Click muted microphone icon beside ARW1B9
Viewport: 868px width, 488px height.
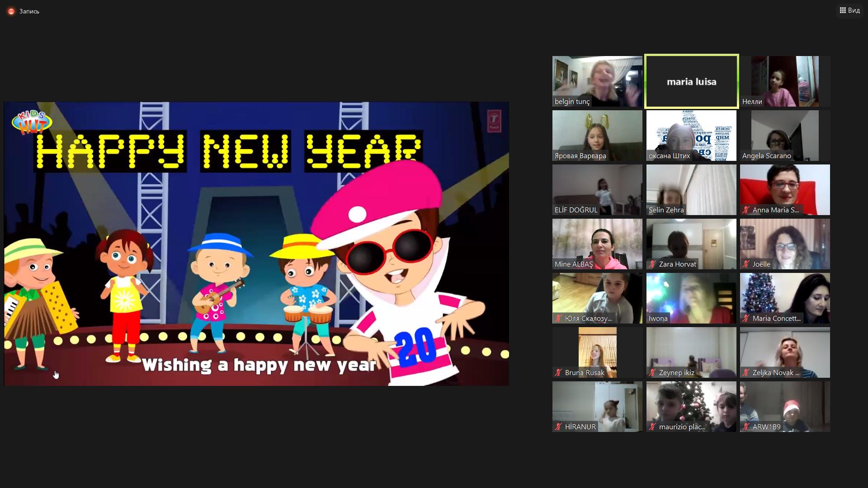point(746,427)
